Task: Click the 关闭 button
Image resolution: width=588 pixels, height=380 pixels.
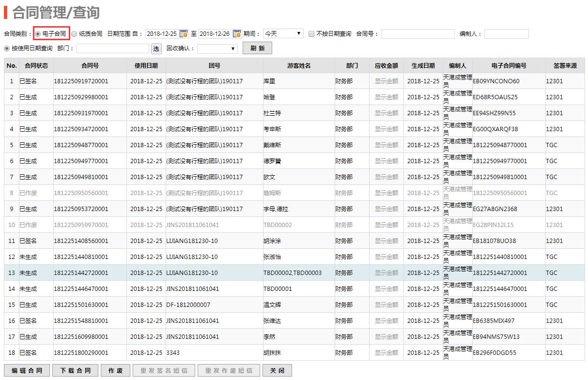Action: pyautogui.click(x=277, y=371)
